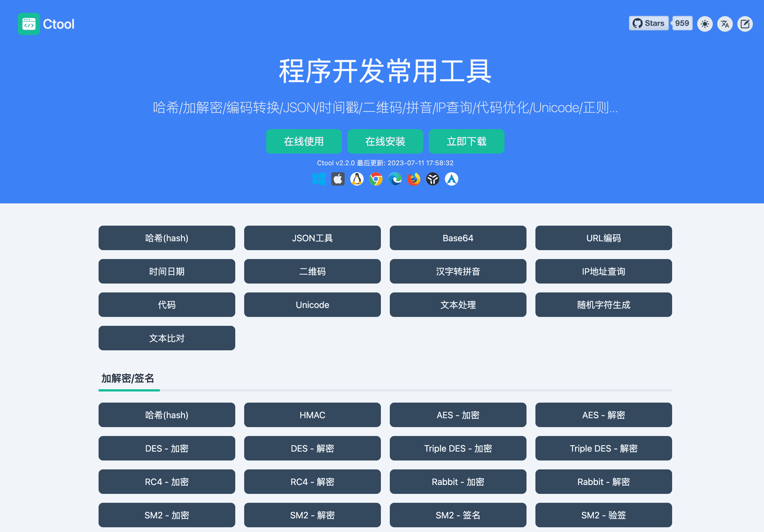Open the IP地址查询 lookup tool
This screenshot has width=764, height=532.
(x=603, y=271)
